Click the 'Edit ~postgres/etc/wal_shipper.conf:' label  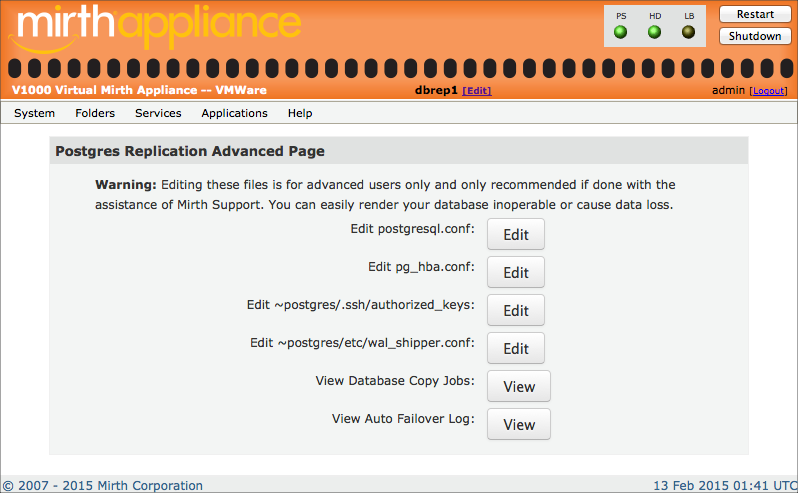362,343
